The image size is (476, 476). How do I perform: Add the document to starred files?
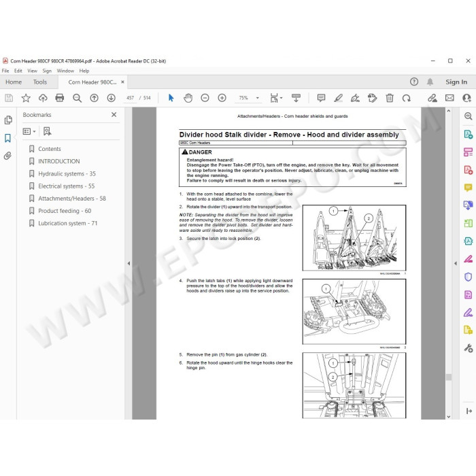(26, 98)
